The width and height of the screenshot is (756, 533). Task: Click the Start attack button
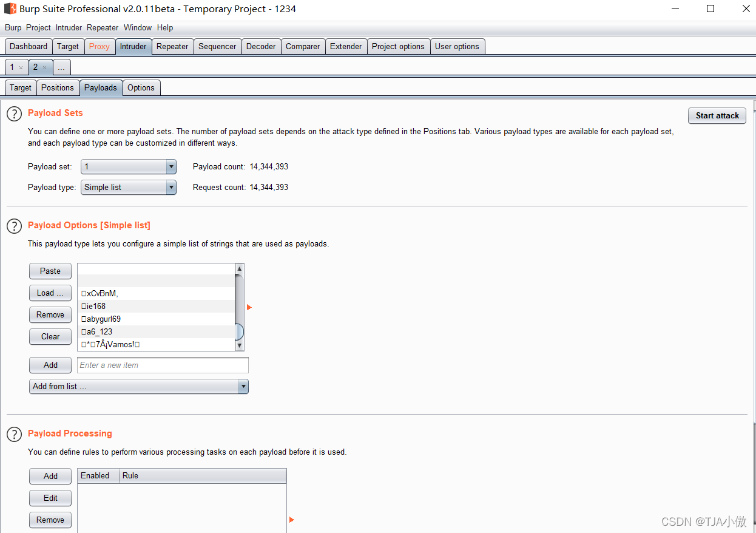(x=717, y=115)
